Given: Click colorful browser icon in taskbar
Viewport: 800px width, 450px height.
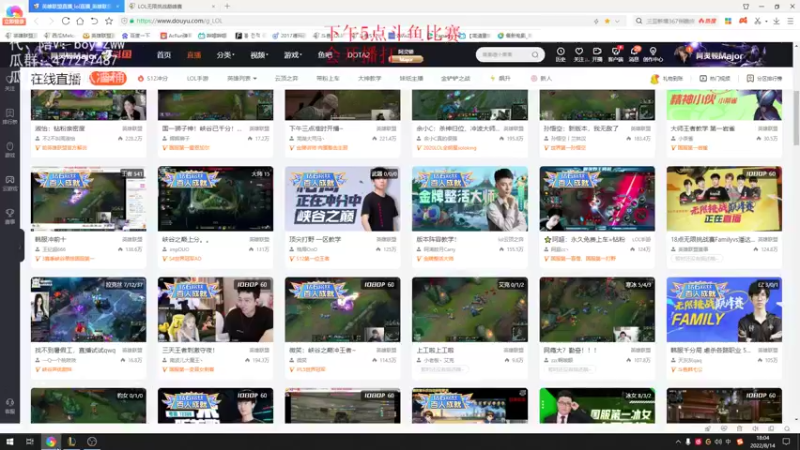Looking at the screenshot, I should (x=51, y=441).
